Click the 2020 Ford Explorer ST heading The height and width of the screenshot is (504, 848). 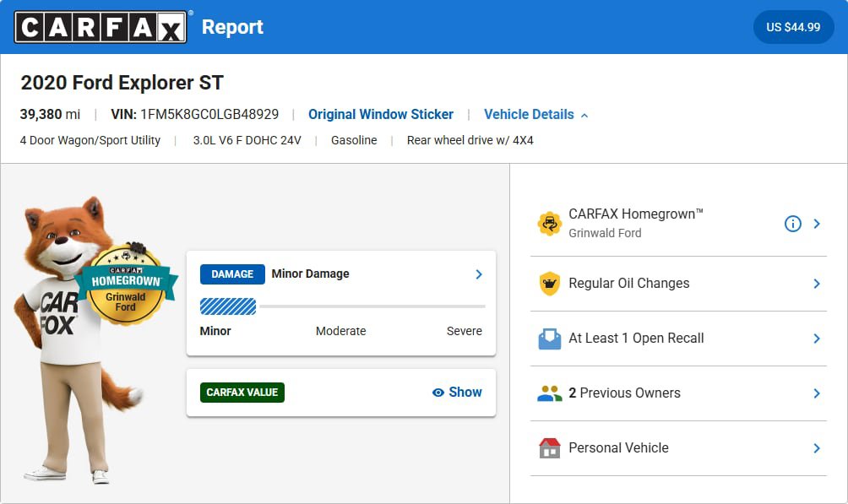click(x=122, y=83)
